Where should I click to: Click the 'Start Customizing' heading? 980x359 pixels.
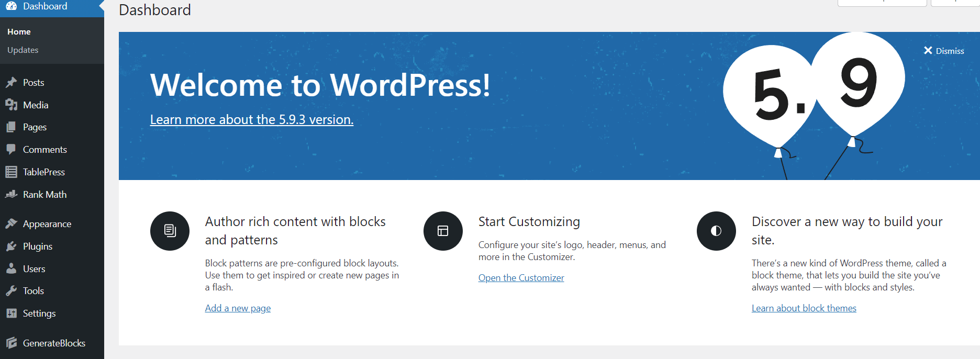(x=529, y=222)
